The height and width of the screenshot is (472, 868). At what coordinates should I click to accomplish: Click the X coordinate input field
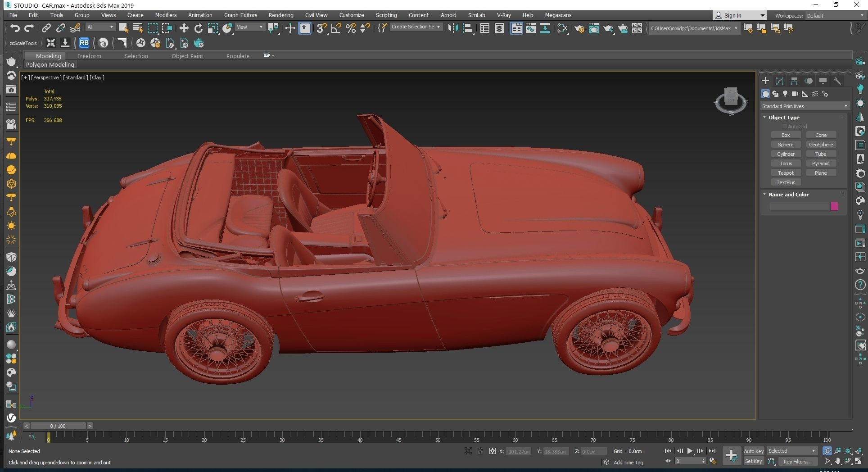pyautogui.click(x=518, y=451)
